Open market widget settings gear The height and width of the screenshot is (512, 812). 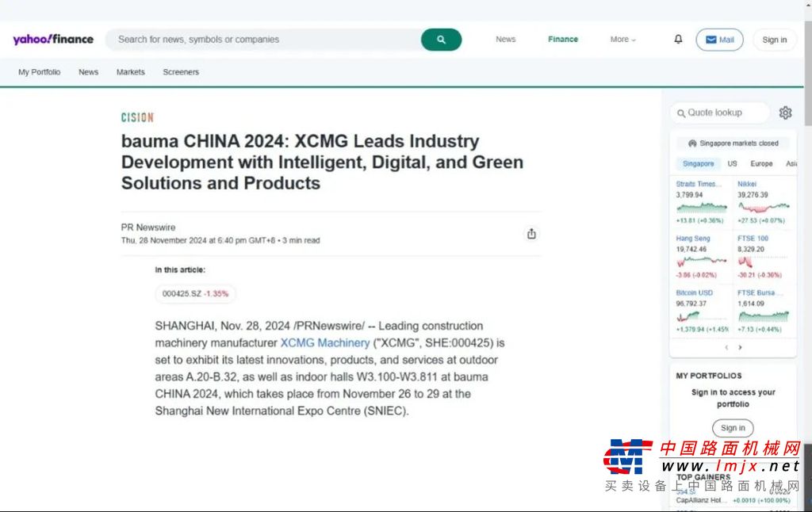(x=785, y=113)
